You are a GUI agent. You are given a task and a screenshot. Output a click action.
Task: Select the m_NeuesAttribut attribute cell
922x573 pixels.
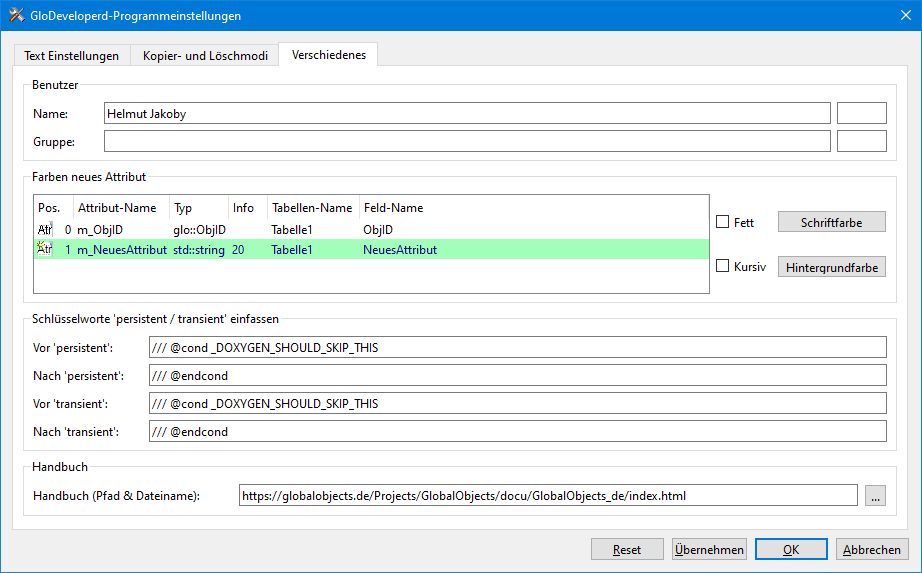click(x=122, y=249)
